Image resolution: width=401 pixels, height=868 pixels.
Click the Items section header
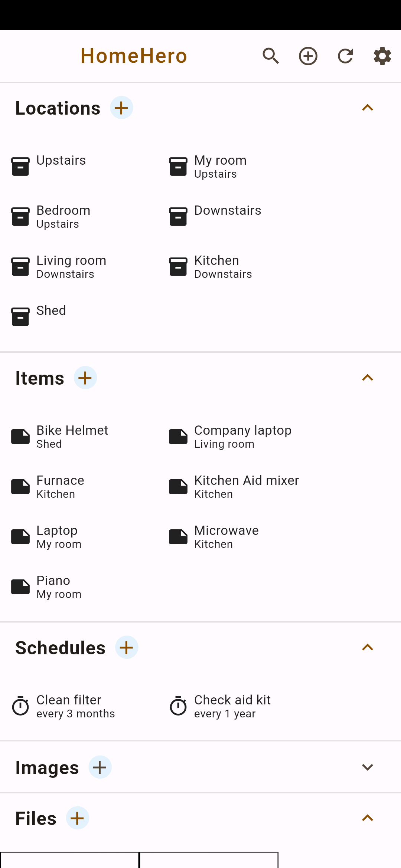39,377
